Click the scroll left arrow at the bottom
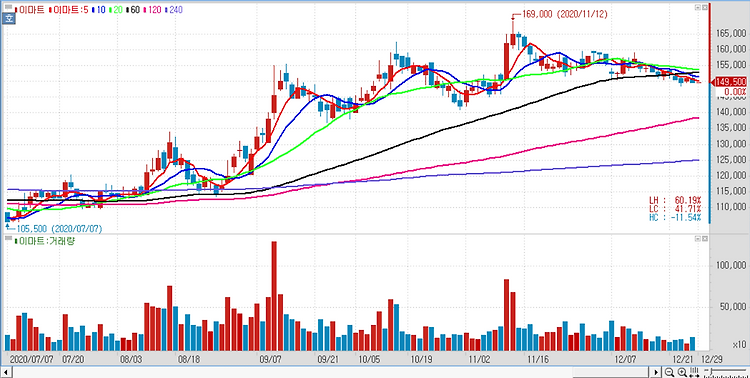 [x=7, y=372]
